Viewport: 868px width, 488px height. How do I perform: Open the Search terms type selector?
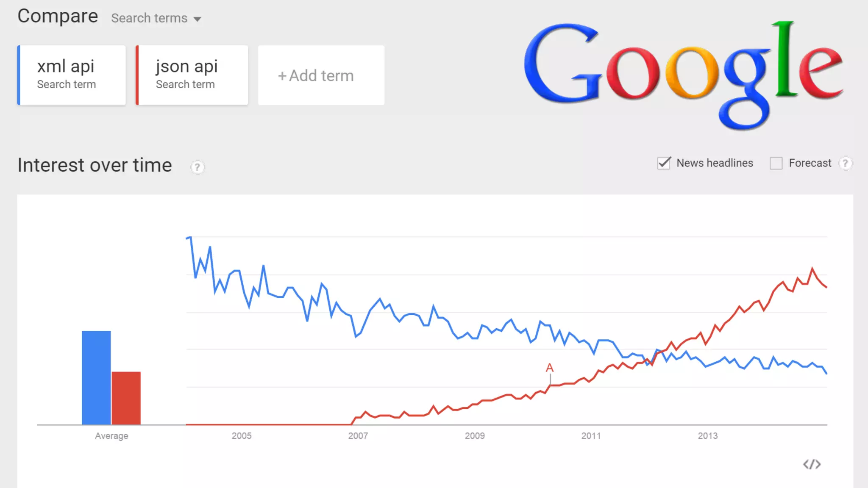156,18
